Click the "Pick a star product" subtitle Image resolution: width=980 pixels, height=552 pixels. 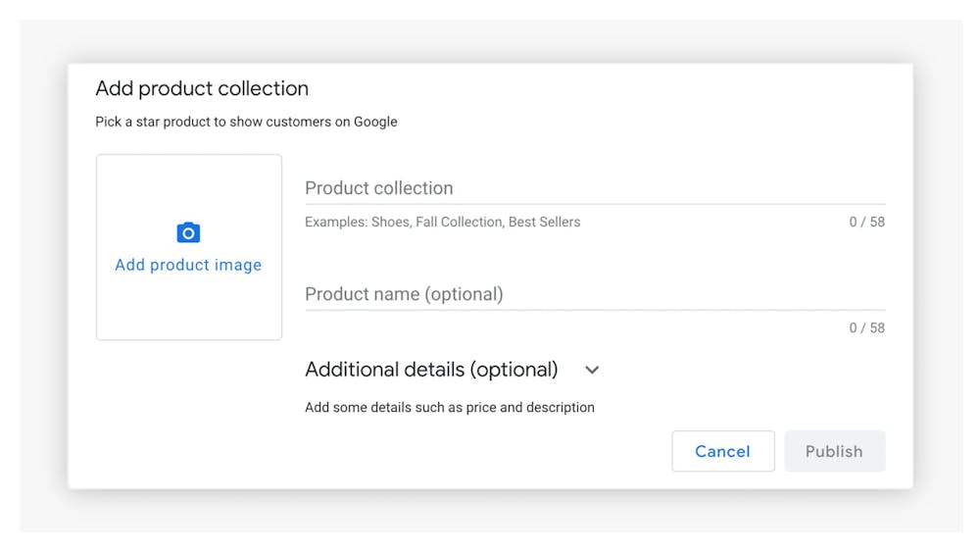pyautogui.click(x=246, y=122)
